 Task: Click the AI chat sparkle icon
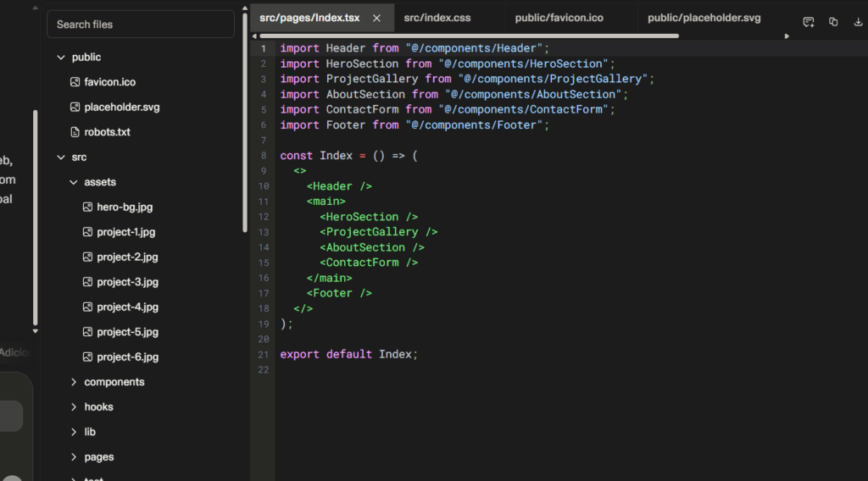(809, 22)
